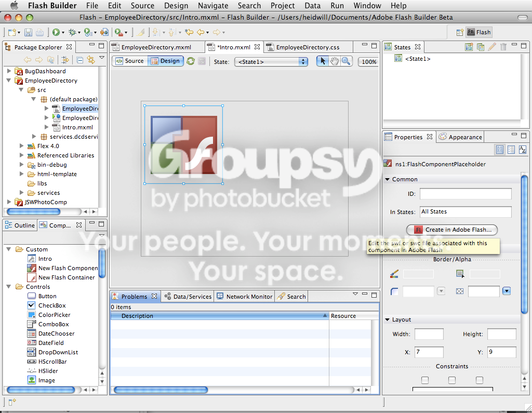The image size is (532, 413).
Task: Click the border color swatch field
Action: (418, 274)
